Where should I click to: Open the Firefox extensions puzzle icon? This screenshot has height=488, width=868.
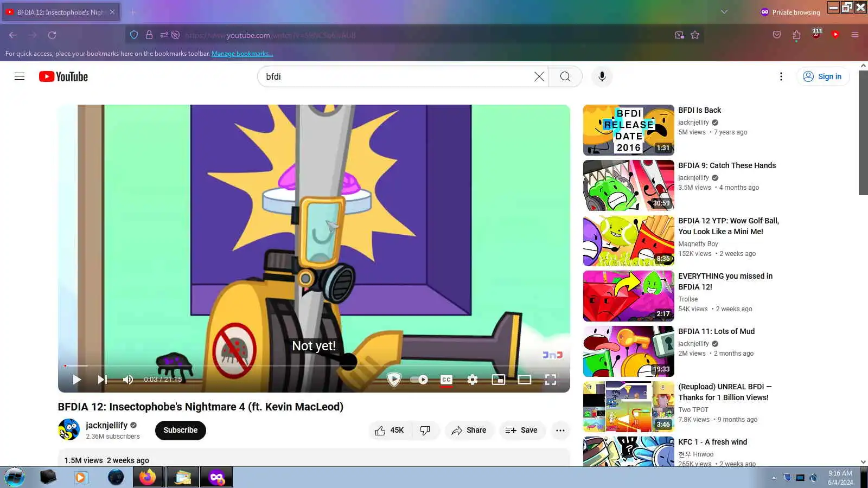pos(796,35)
